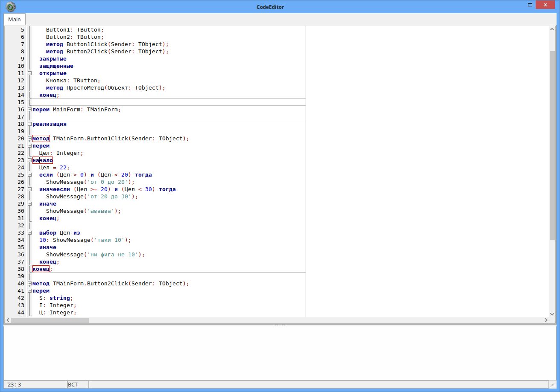Collapse the fold at line 16 перем MainForm
This screenshot has width=560, height=392.
29,110
